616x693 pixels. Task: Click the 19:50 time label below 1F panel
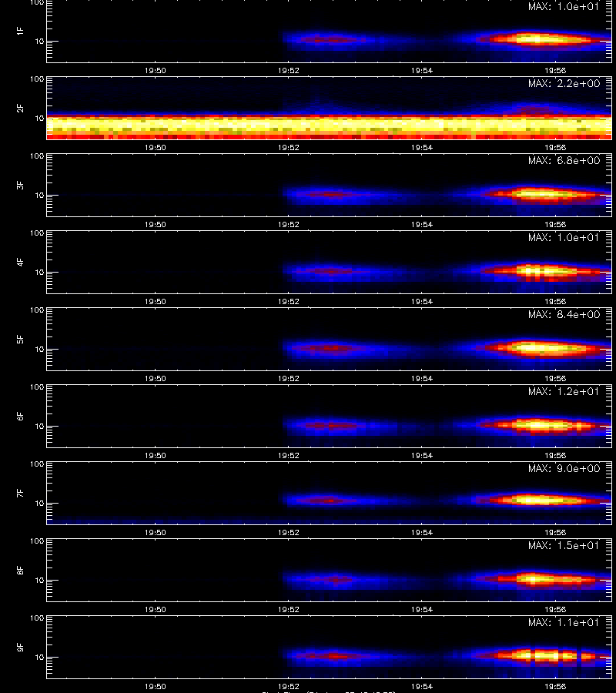155,71
